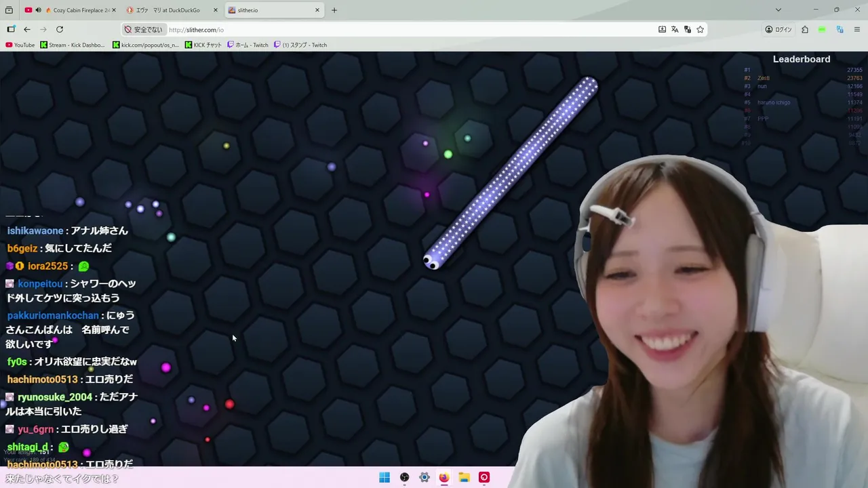Click chat username fy0s

[x=17, y=361]
